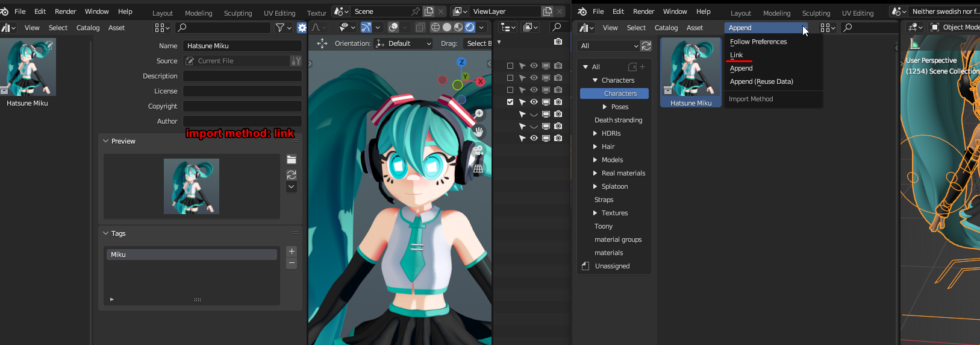The height and width of the screenshot is (345, 980).
Task: Uncheck the enabled fourth collection checkbox
Action: (510, 102)
